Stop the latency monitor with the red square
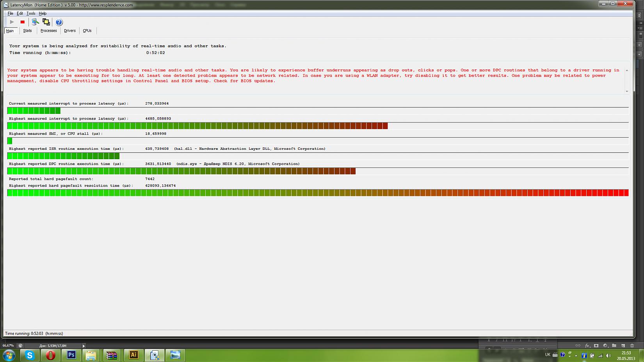Screen dimensions: 644x362 [x=23, y=22]
